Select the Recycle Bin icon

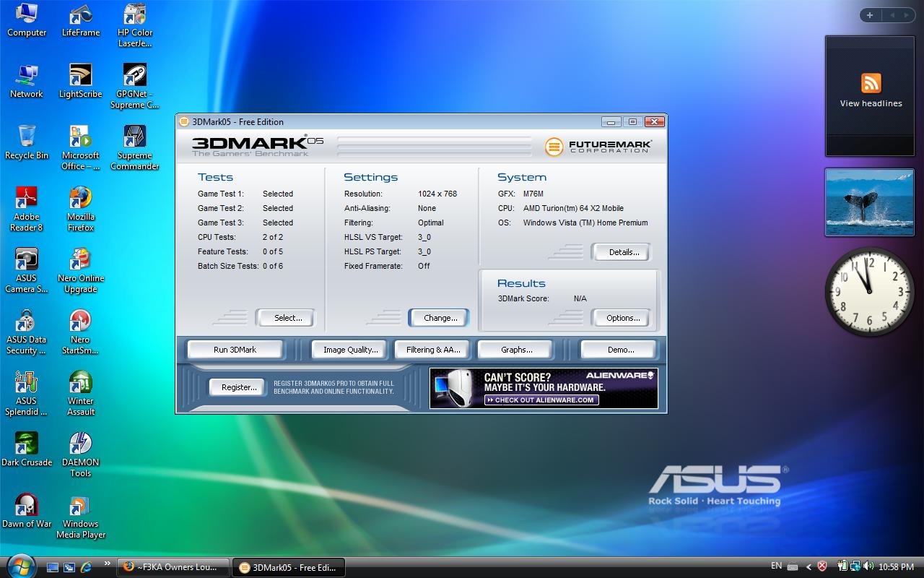(27, 143)
